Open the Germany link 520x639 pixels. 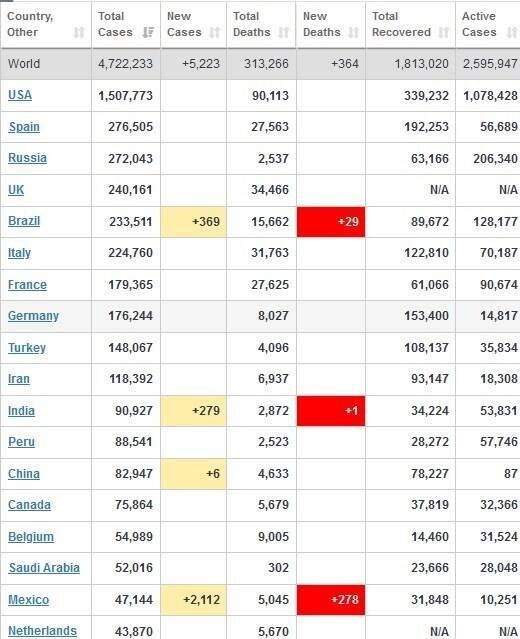click(x=33, y=316)
